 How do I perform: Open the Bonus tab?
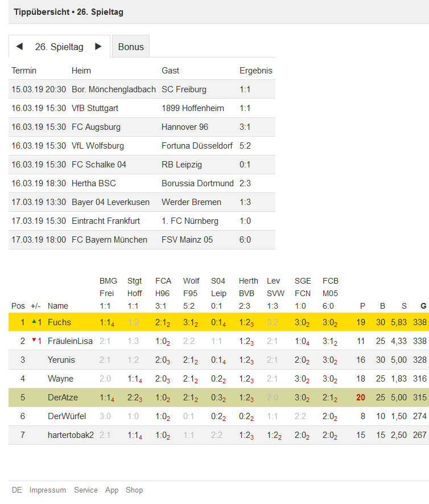pos(131,47)
